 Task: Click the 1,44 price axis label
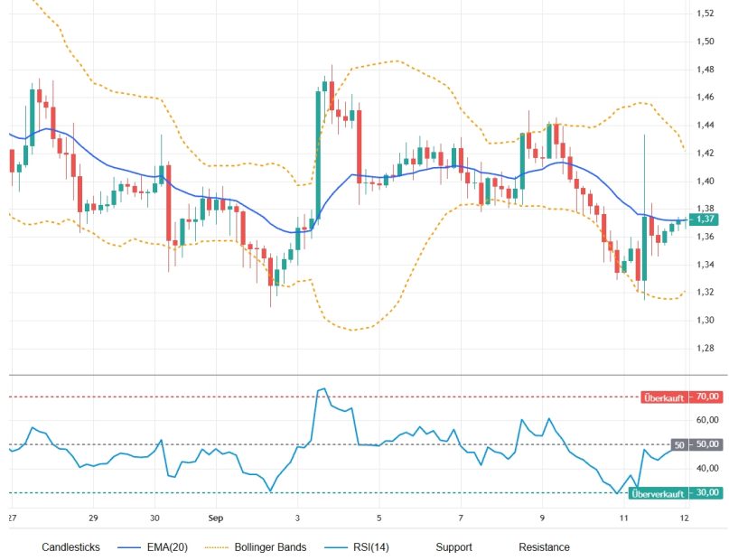pyautogui.click(x=706, y=125)
